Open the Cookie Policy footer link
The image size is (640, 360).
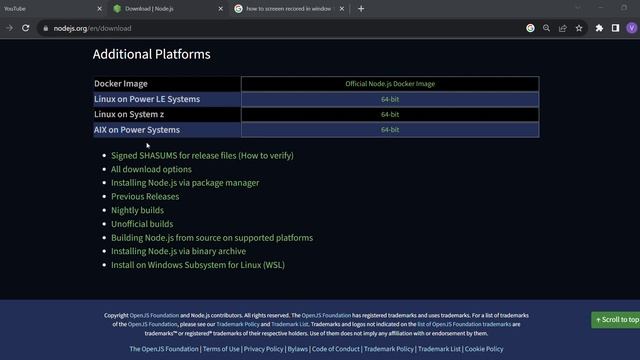(484, 349)
